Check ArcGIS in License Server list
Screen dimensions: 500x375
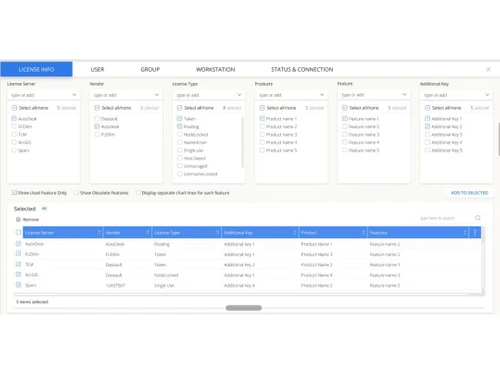[14, 142]
